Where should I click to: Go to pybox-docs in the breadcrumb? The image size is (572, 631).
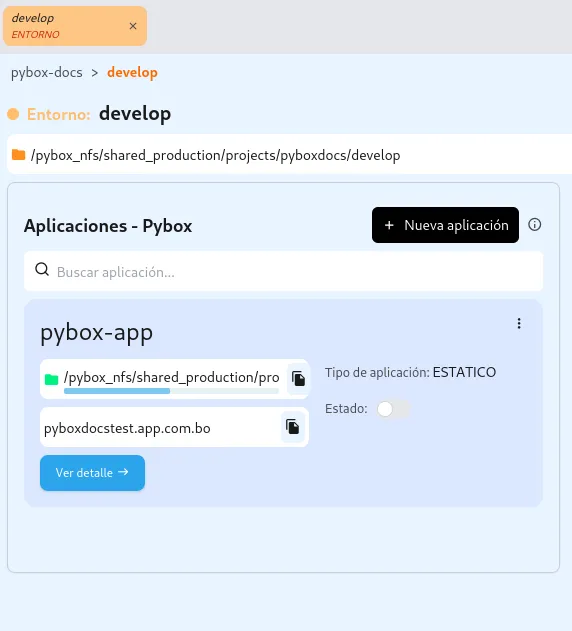point(47,73)
